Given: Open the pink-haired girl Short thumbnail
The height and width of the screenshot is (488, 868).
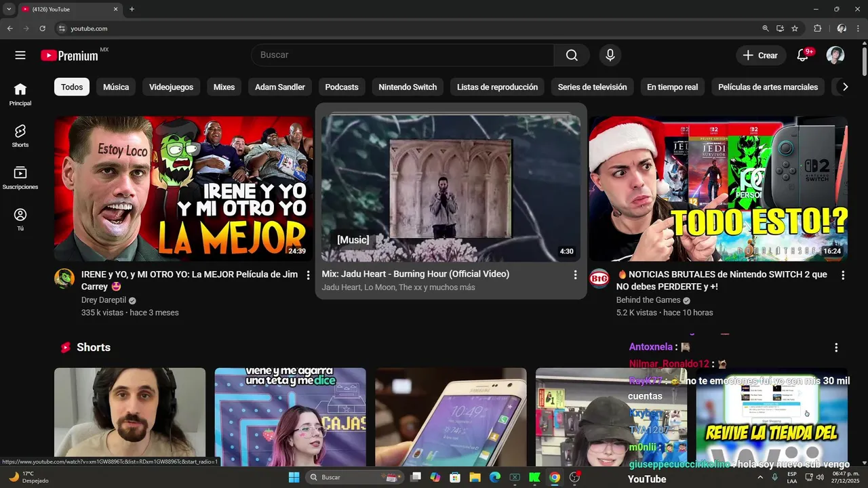Looking at the screenshot, I should pos(290,417).
